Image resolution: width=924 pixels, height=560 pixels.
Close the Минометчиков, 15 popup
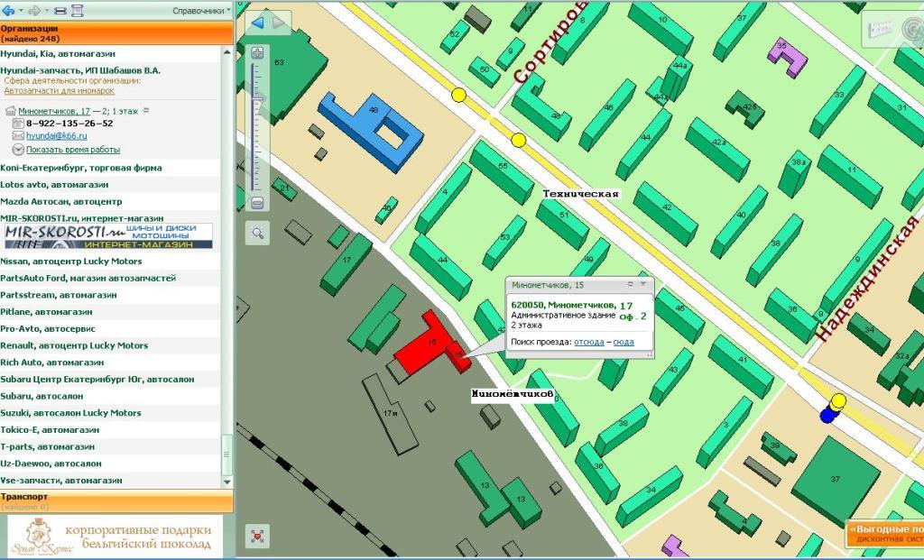tap(644, 284)
